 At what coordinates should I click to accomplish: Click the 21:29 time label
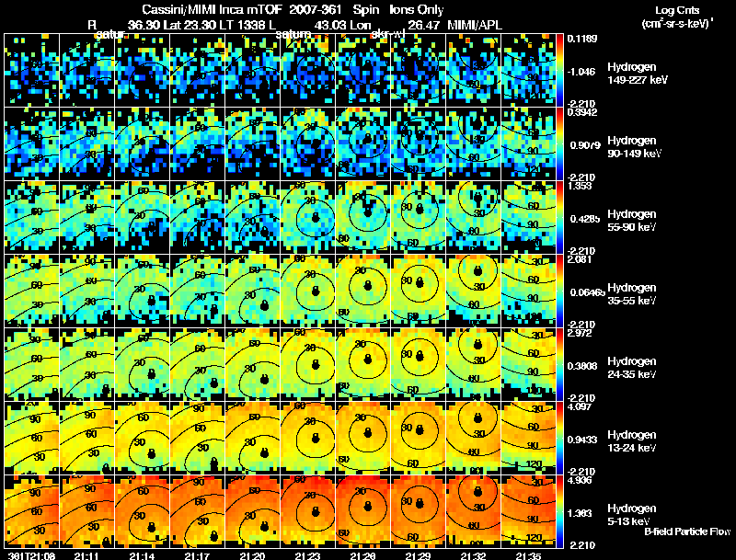pyautogui.click(x=418, y=556)
